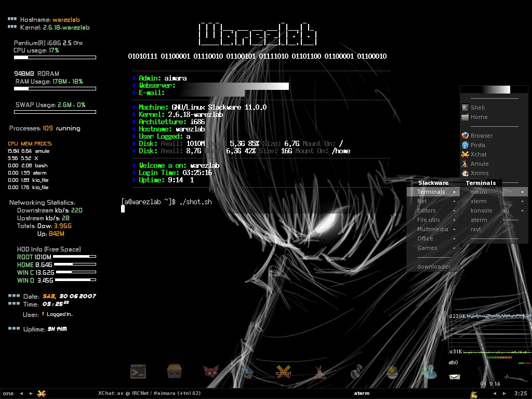Expand the Editors submenu
Viewport: 532px width, 399px height.
(433, 210)
